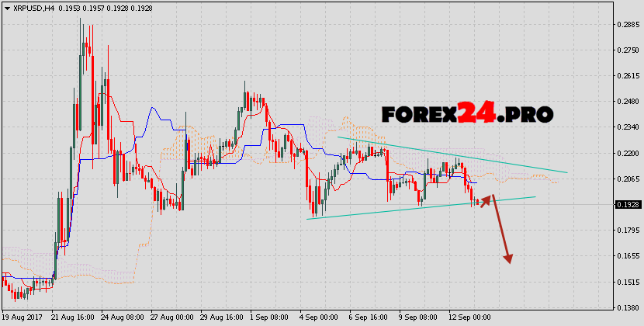This screenshot has height=326, width=644.
Task: Click the current price tag 0.1928
Action: tap(625, 205)
